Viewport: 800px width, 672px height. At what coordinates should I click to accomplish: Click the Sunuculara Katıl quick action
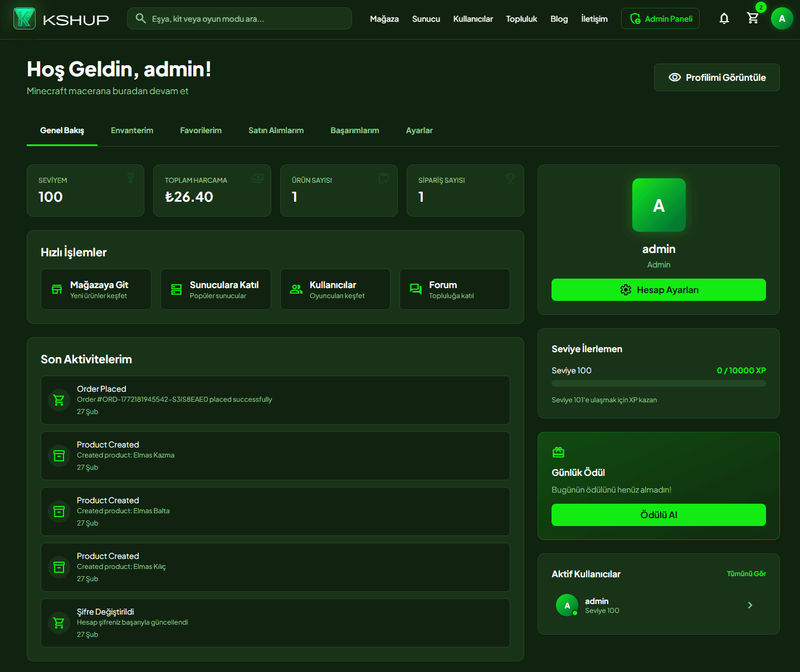[216, 289]
